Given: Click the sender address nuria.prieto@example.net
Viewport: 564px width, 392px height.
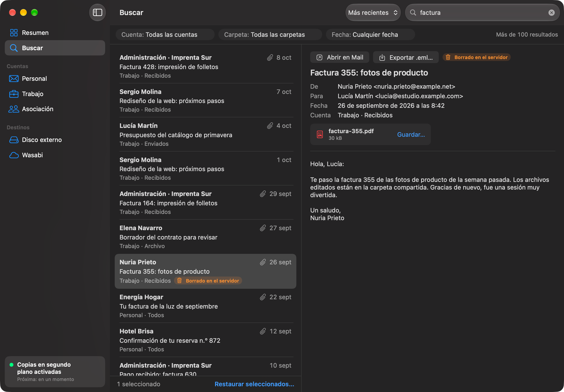Looking at the screenshot, I should pyautogui.click(x=414, y=87).
